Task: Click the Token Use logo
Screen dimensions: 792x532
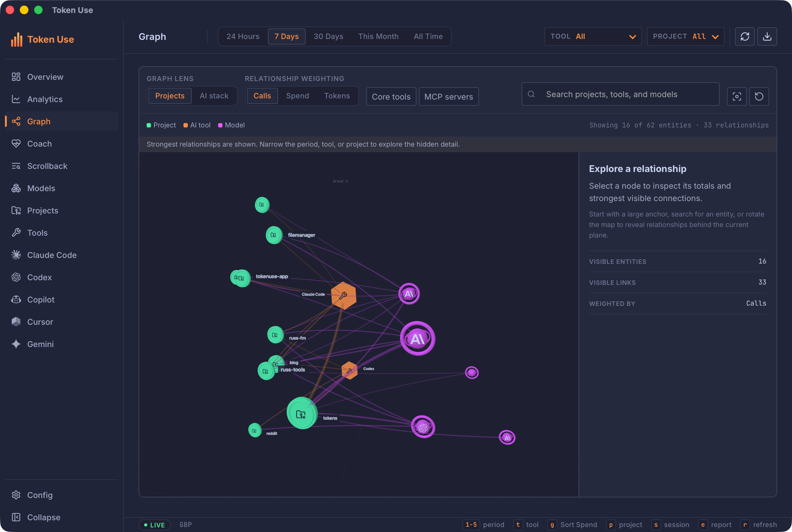Action: 42,39
